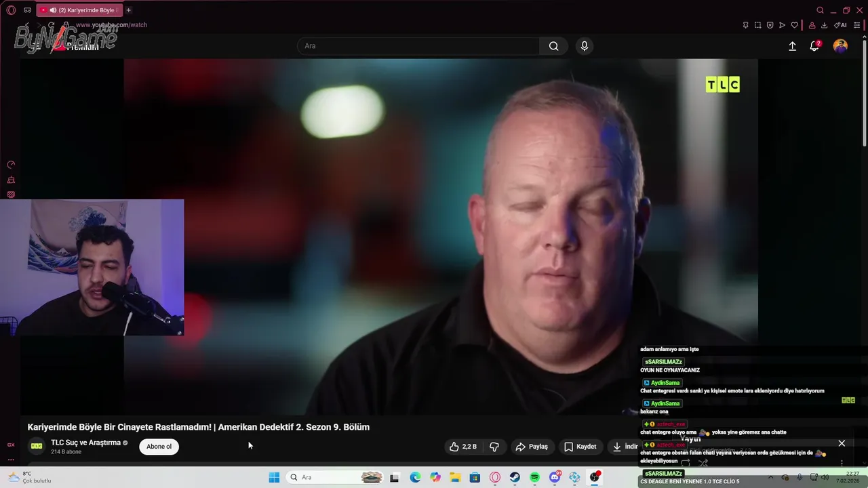Click the Opera sidebar refresh-style icon
Screen dimensions: 868x488
tap(11, 165)
